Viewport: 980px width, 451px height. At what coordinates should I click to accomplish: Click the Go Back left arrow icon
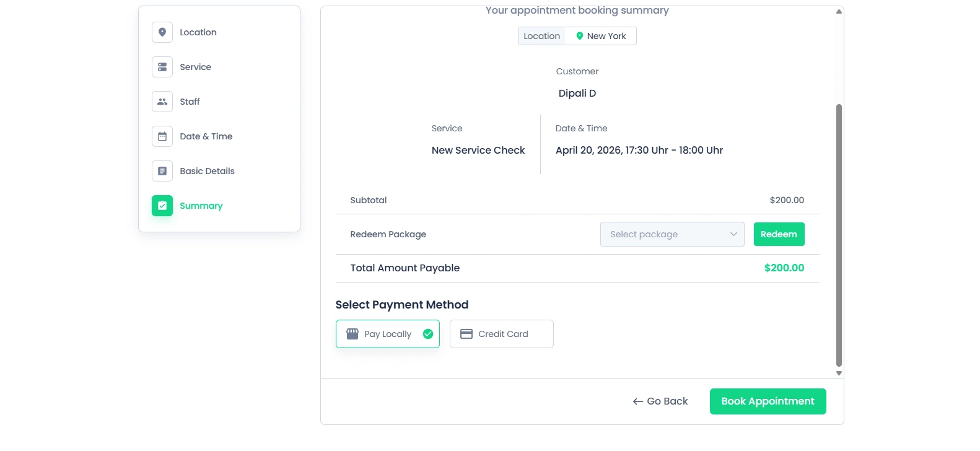point(638,402)
